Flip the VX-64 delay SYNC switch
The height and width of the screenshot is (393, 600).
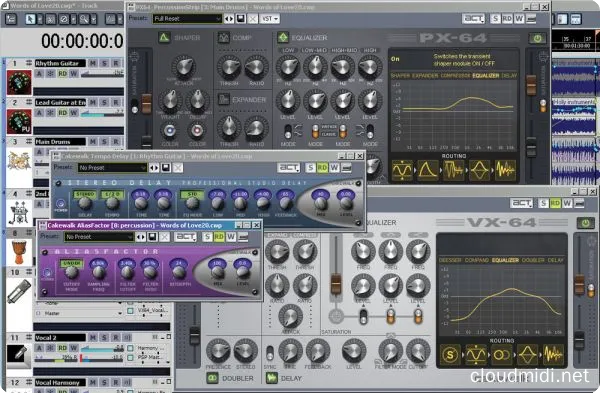point(270,352)
